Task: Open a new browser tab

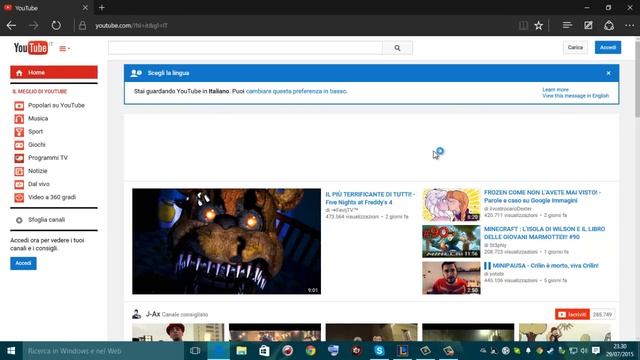Action: pos(102,7)
